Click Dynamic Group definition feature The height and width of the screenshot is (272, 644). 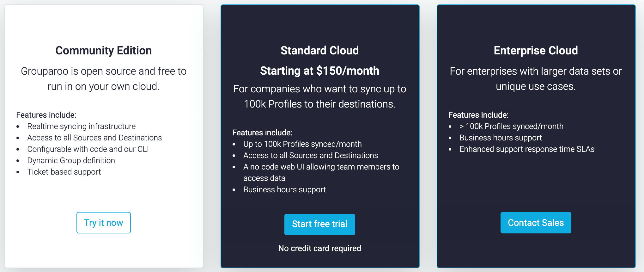[x=71, y=160]
